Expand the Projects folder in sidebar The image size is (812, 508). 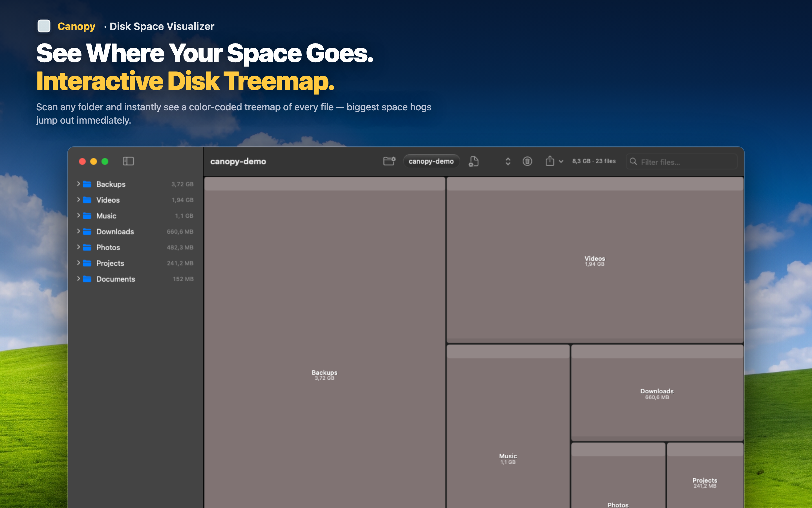pyautogui.click(x=78, y=263)
